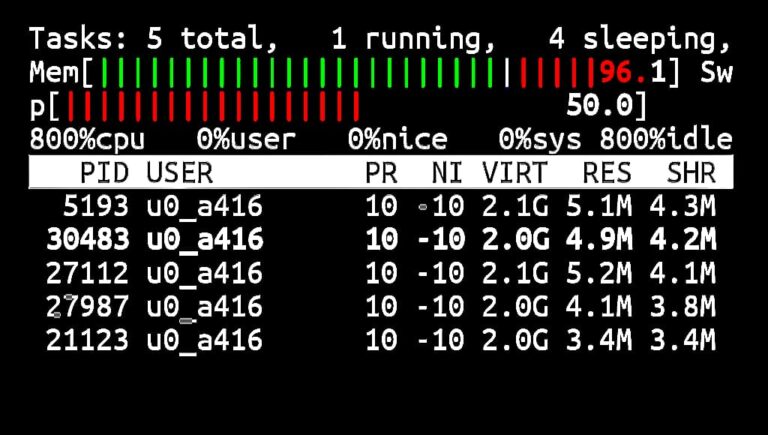The height and width of the screenshot is (435, 768).
Task: Click the NI column header
Action: tap(447, 172)
